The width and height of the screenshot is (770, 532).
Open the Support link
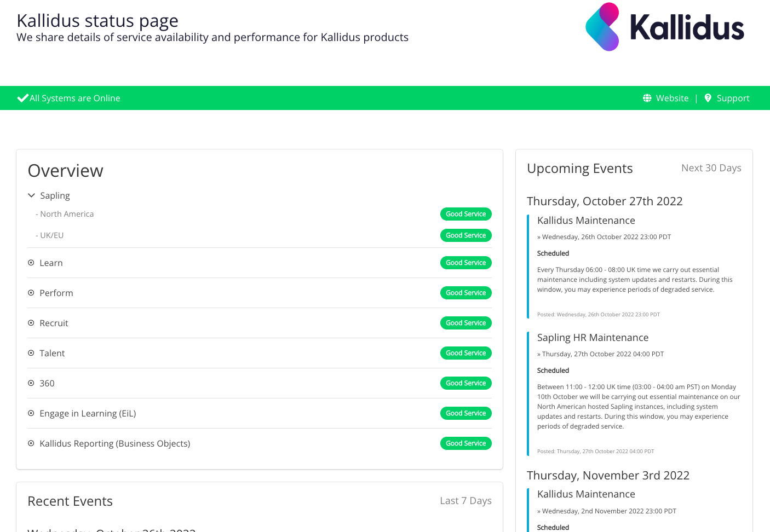coord(733,98)
